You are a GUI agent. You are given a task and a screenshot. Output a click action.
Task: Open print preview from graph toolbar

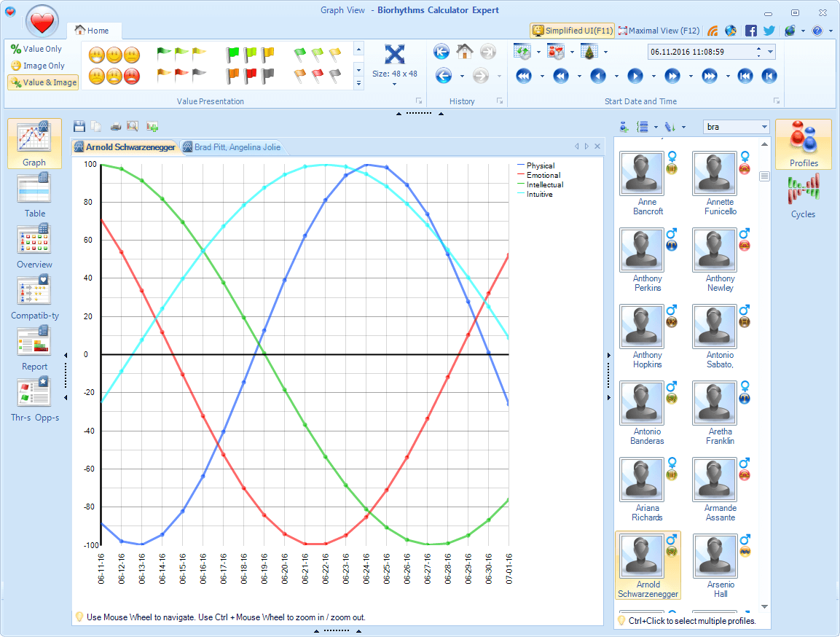(133, 126)
